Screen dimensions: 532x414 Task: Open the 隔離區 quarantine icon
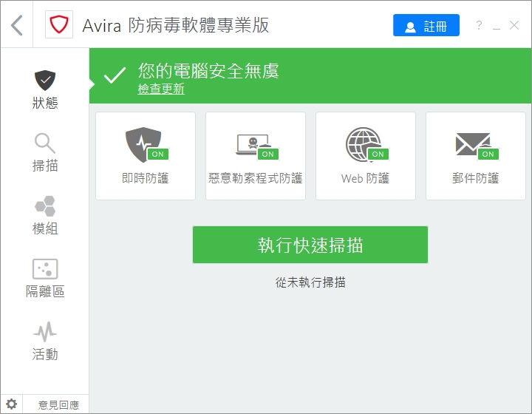click(x=45, y=268)
